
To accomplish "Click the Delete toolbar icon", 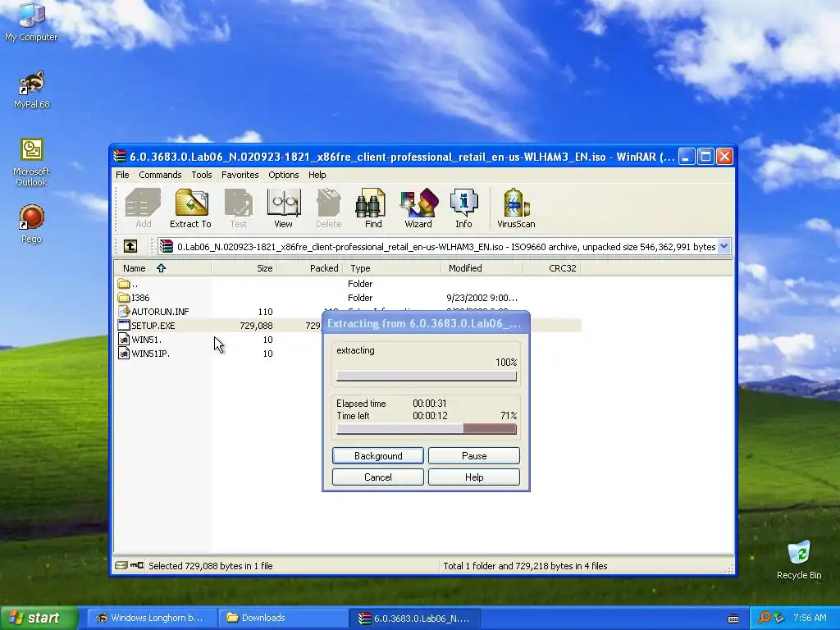I will tap(328, 208).
